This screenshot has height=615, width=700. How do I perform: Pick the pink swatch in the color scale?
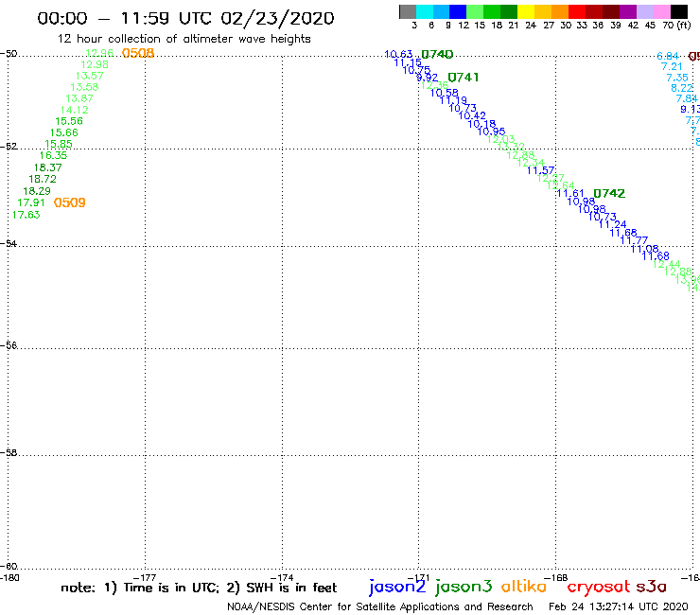[x=661, y=12]
